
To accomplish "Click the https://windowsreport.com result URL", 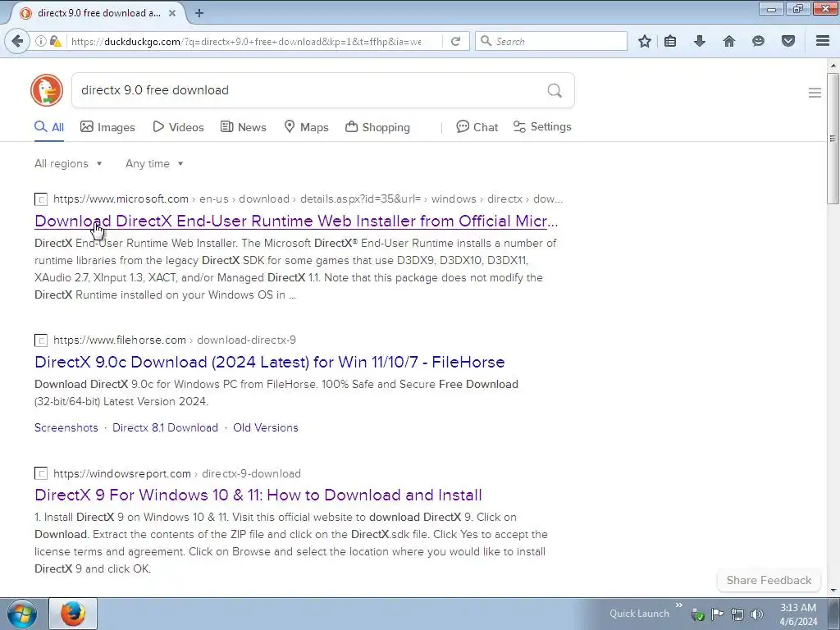I will 122,473.
